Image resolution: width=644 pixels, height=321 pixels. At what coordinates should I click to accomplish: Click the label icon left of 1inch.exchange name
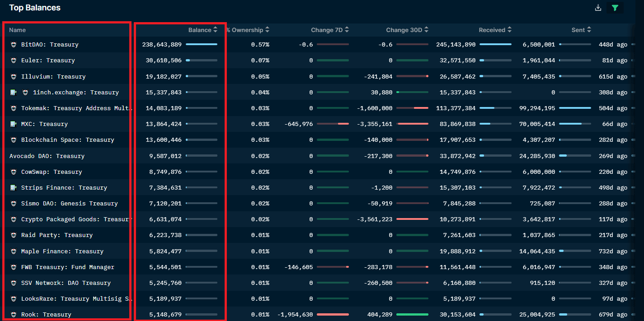point(25,93)
